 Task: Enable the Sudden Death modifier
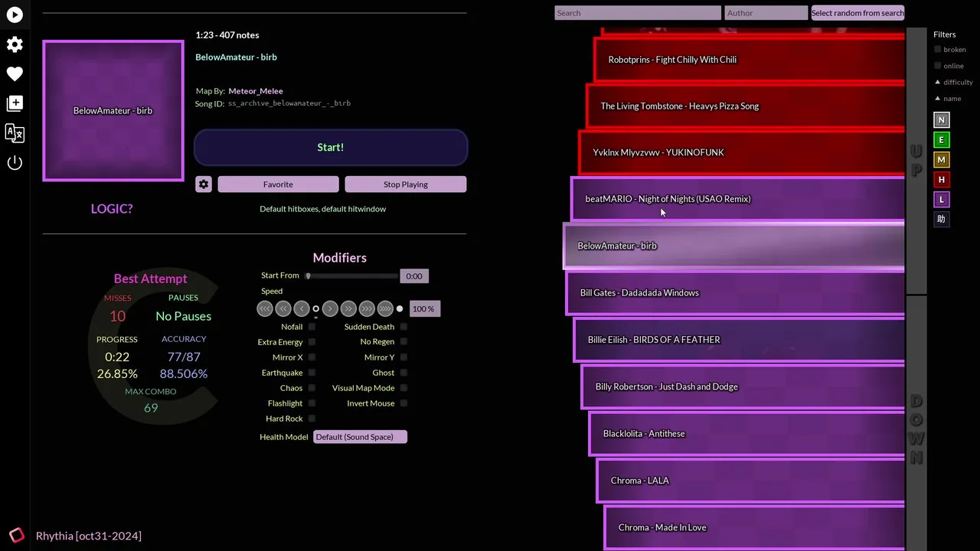tap(403, 327)
